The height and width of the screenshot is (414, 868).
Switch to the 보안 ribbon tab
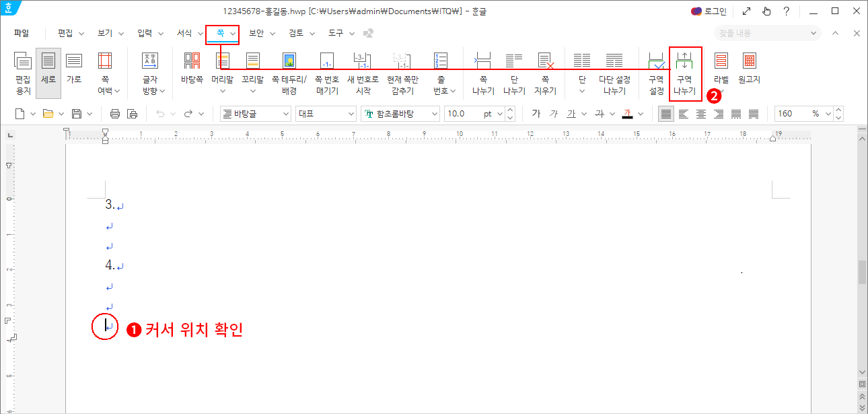point(256,32)
